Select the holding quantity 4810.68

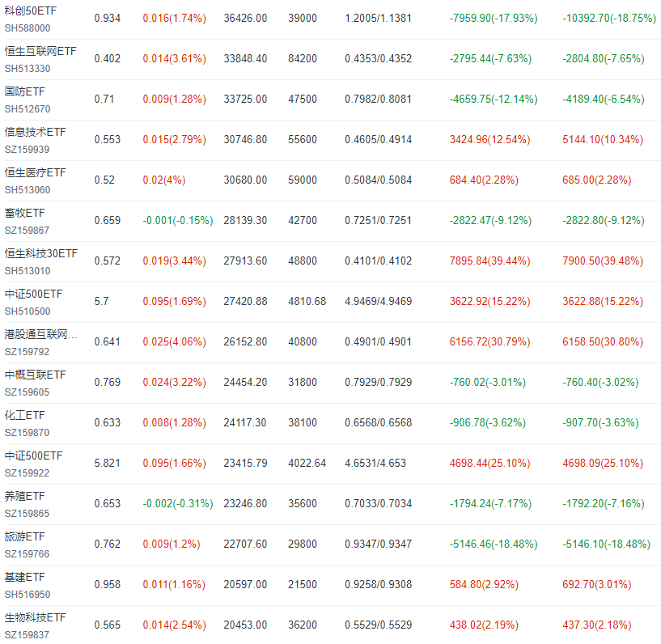point(307,301)
